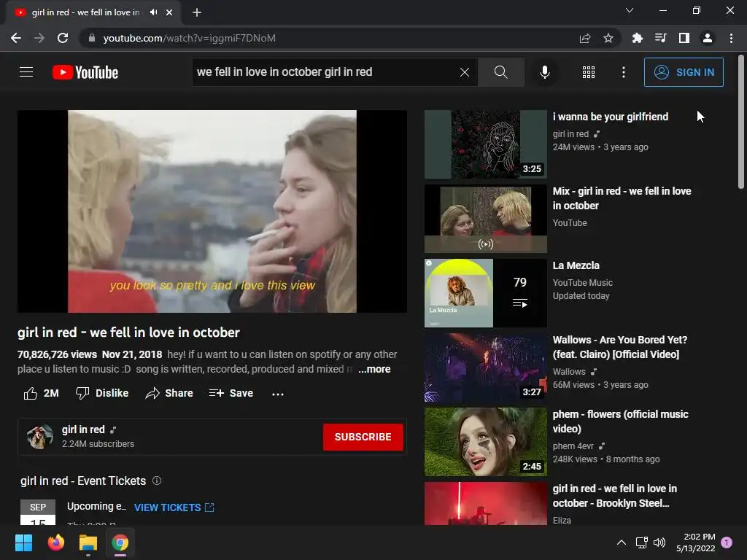Open the notification count badge
The height and width of the screenshot is (560, 747).
click(x=727, y=542)
